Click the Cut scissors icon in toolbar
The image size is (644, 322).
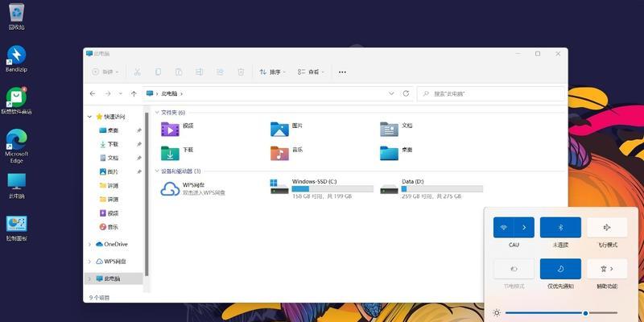tap(137, 72)
